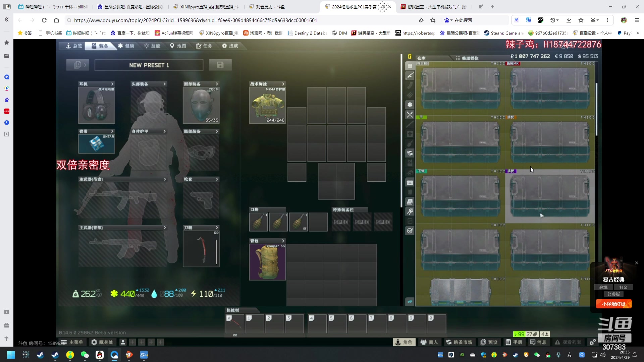Open a new browser tab with plus icon
The width and height of the screenshot is (644, 362).
[492, 7]
